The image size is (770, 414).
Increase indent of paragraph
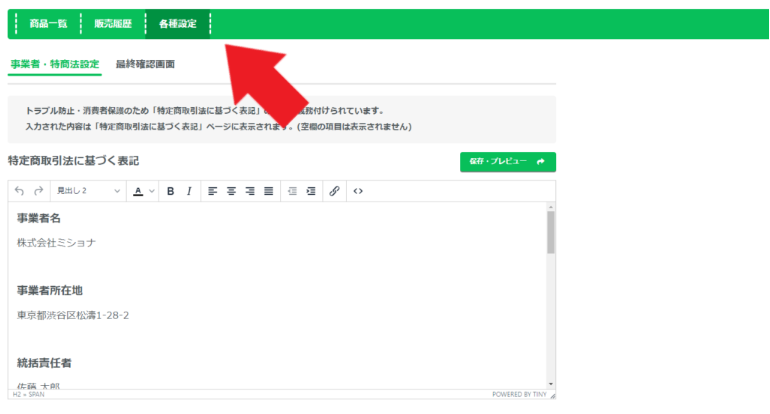(x=311, y=191)
